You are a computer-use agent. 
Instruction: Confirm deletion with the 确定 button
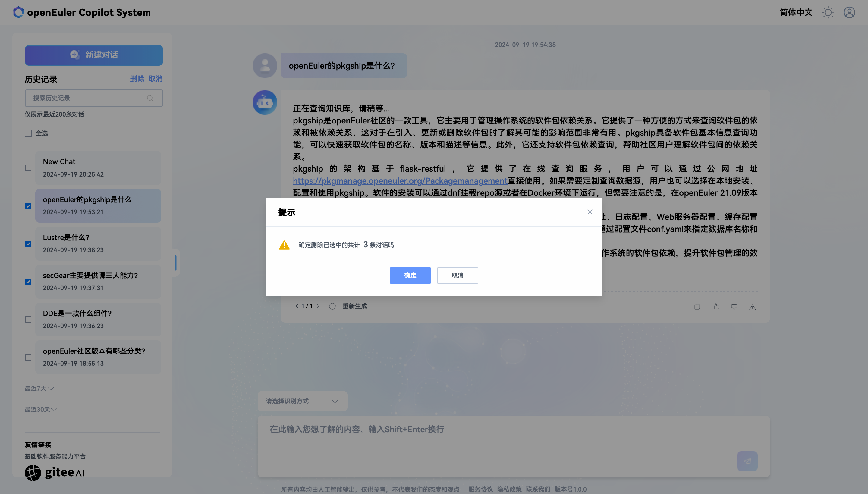(x=410, y=275)
